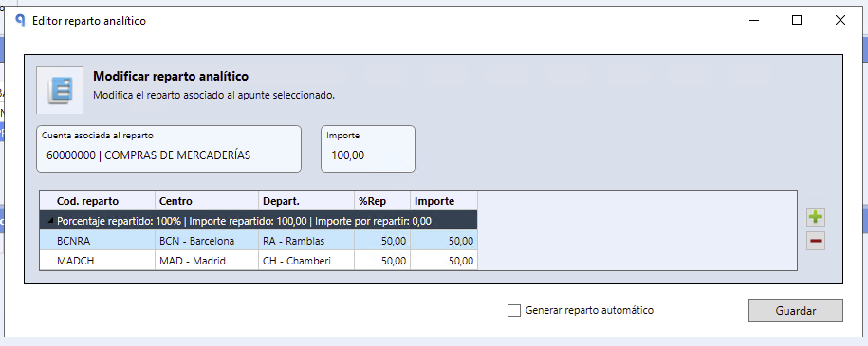Click the Importe column header in grid

coord(443,201)
